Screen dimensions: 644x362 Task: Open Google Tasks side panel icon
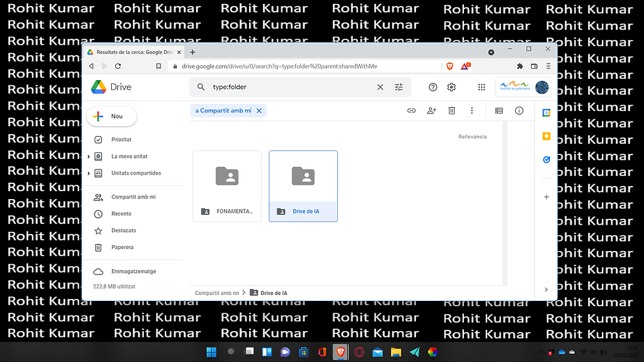[x=546, y=160]
